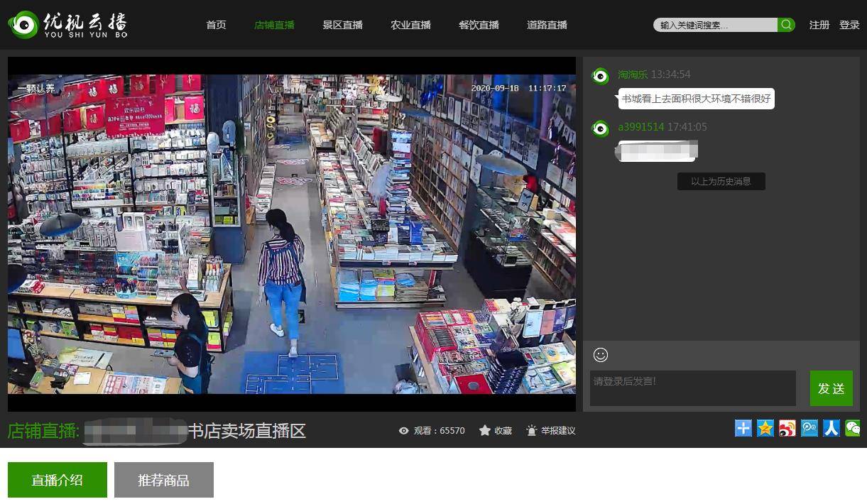Share the stream to Qzone
867x504 pixels.
[765, 428]
